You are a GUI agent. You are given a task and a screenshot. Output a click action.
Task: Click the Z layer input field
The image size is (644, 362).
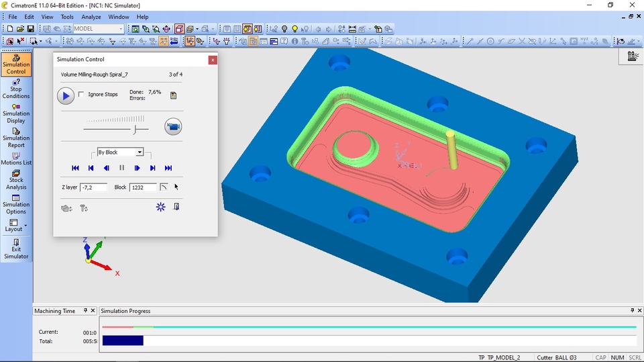coord(94,187)
